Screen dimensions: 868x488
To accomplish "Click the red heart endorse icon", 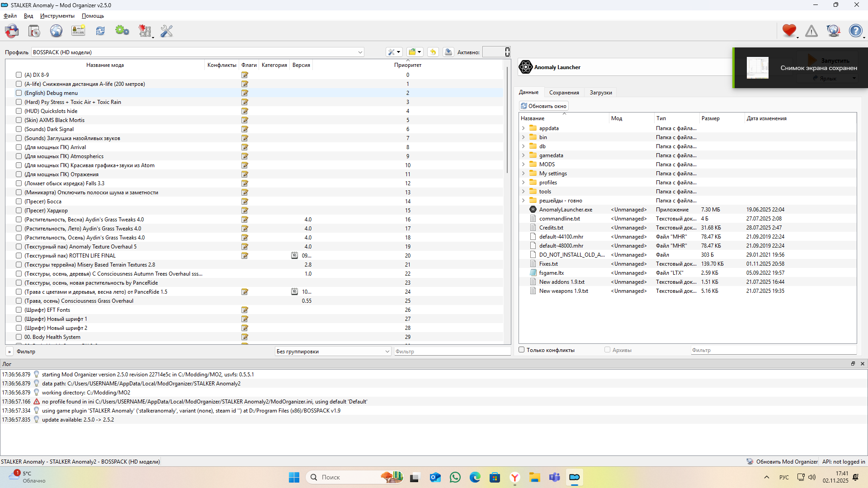I will [789, 31].
